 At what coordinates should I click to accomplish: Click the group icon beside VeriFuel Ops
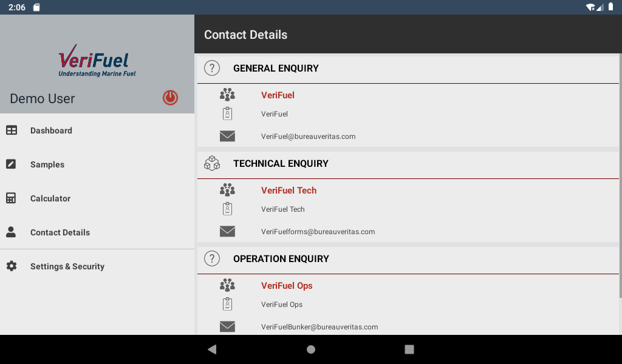pos(227,285)
